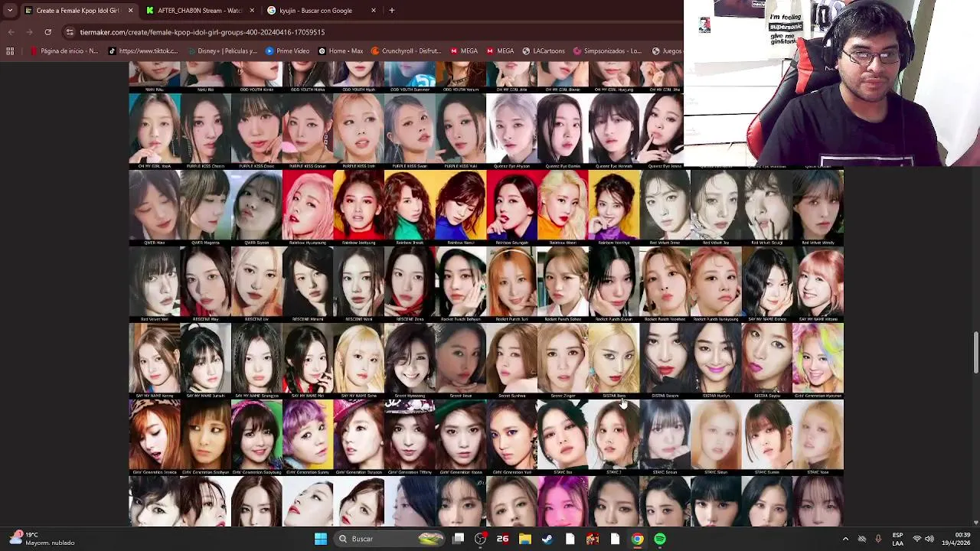The height and width of the screenshot is (551, 980).
Task: Select the Red Velvet Irene thumbnail
Action: pyautogui.click(x=665, y=207)
